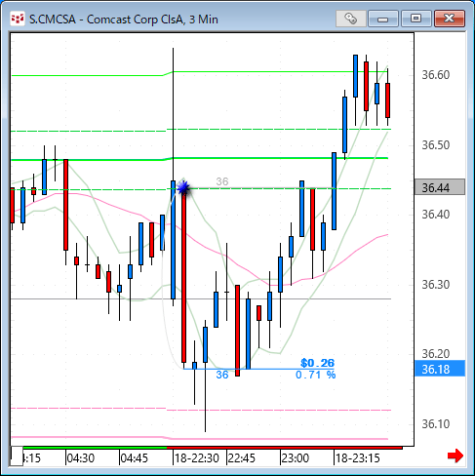Screen dimensions: 475x476
Task: Minimize the CMCSA chart window
Action: tap(383, 19)
